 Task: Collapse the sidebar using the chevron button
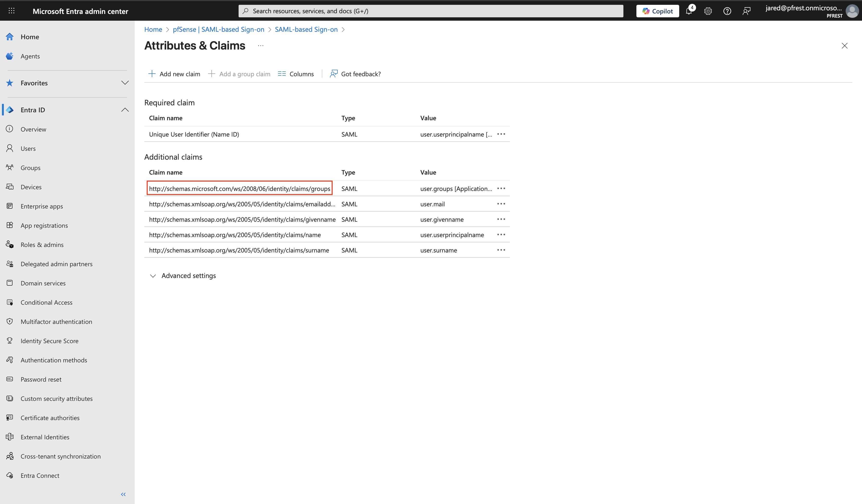(123, 494)
